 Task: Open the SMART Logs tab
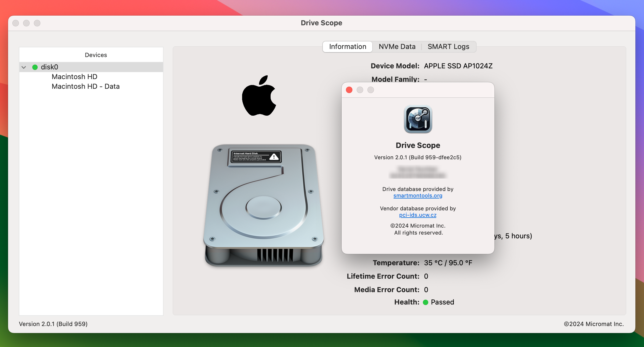[448, 46]
